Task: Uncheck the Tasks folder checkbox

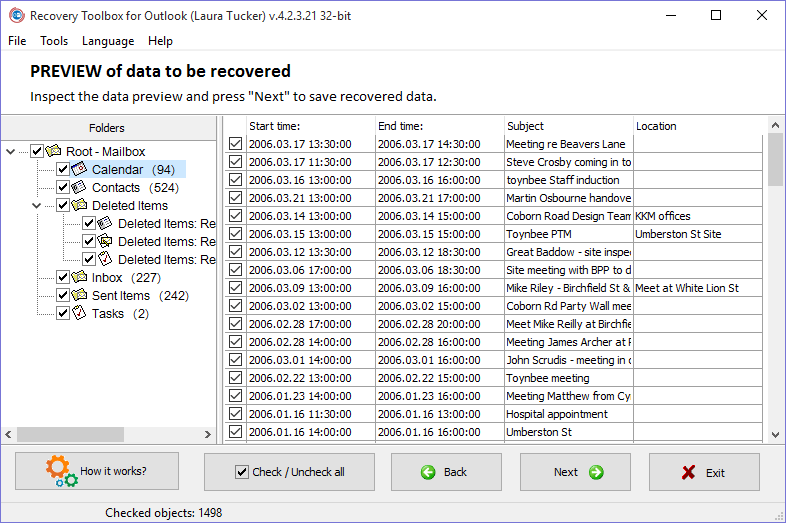Action: pos(63,313)
